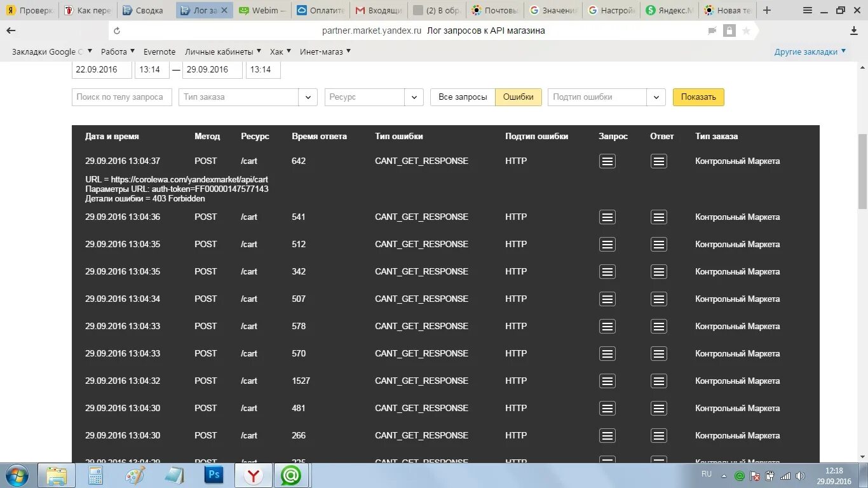Open the Yandex browser hamburger menu
The height and width of the screenshot is (488, 868).
808,10
